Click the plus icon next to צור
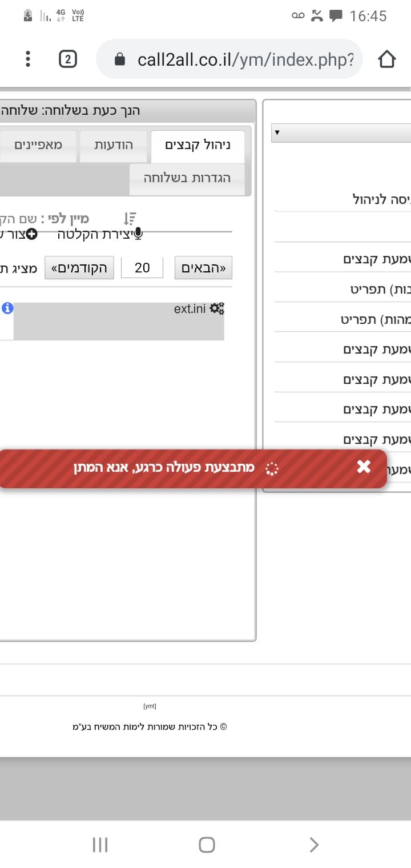This screenshot has width=411, height=868. (x=32, y=234)
